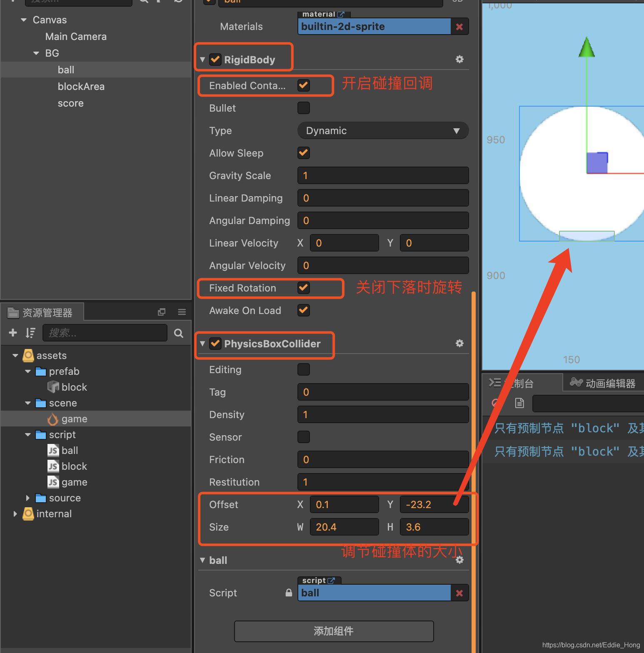The width and height of the screenshot is (644, 653).
Task: Click the assets search magnifier icon
Action: pyautogui.click(x=179, y=333)
